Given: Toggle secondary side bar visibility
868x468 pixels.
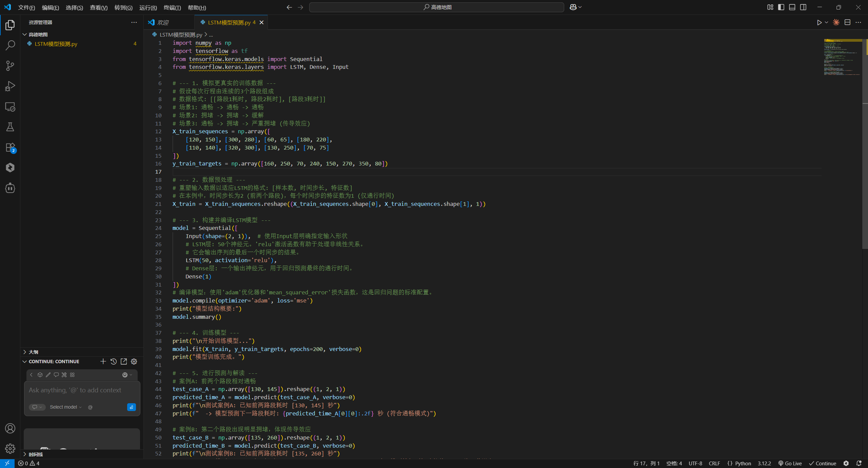Looking at the screenshot, I should click(x=803, y=7).
